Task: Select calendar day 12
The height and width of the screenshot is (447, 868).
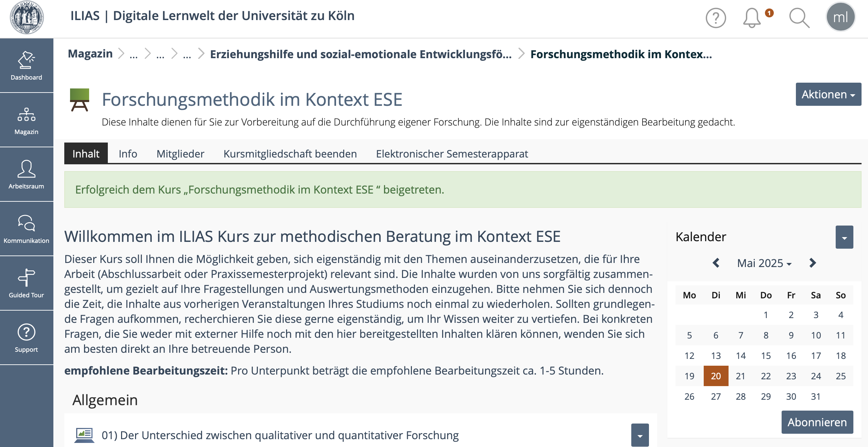Action: tap(689, 355)
